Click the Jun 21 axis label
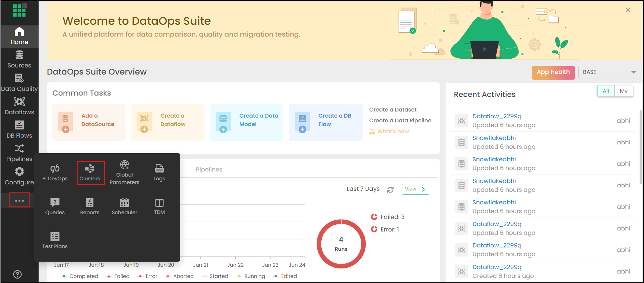The image size is (644, 283). [x=200, y=265]
